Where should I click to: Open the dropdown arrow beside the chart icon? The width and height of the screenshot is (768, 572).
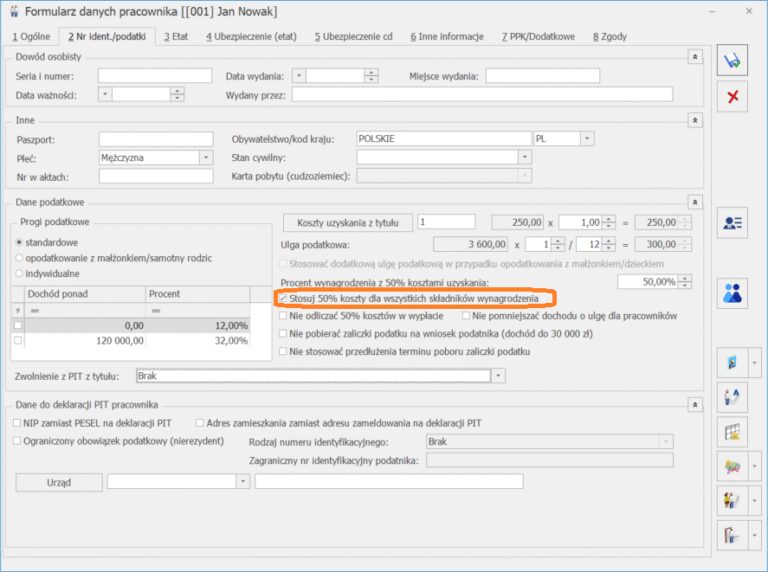[754, 467]
